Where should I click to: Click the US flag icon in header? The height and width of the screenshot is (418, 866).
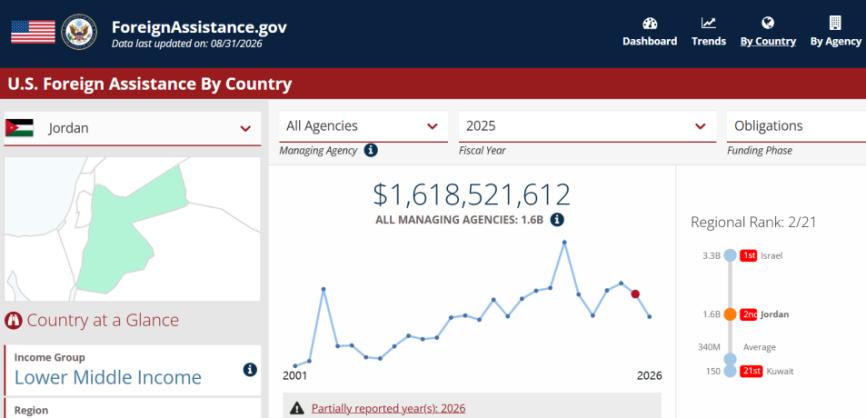click(33, 31)
